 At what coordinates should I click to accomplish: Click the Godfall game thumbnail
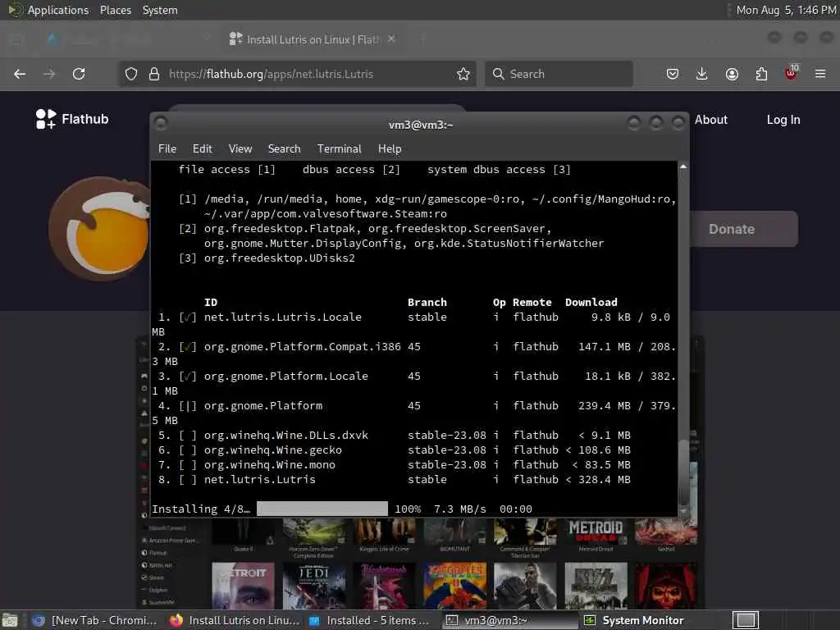coord(666,532)
